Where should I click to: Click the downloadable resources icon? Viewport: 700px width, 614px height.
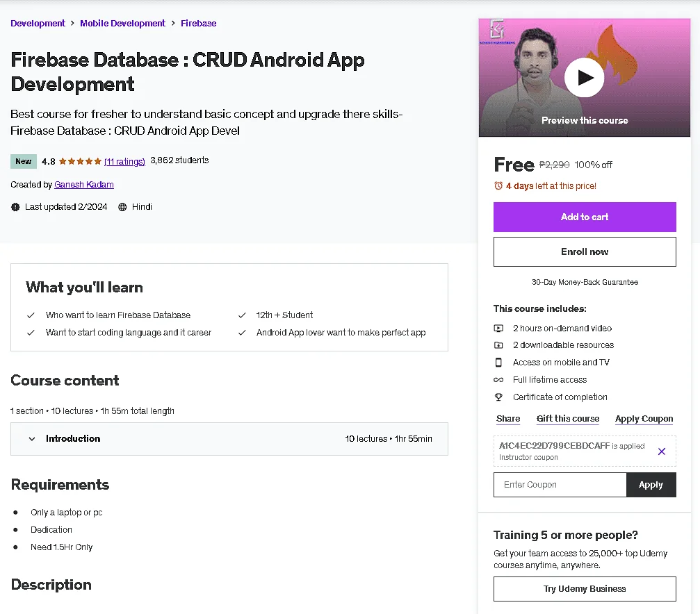click(x=498, y=345)
